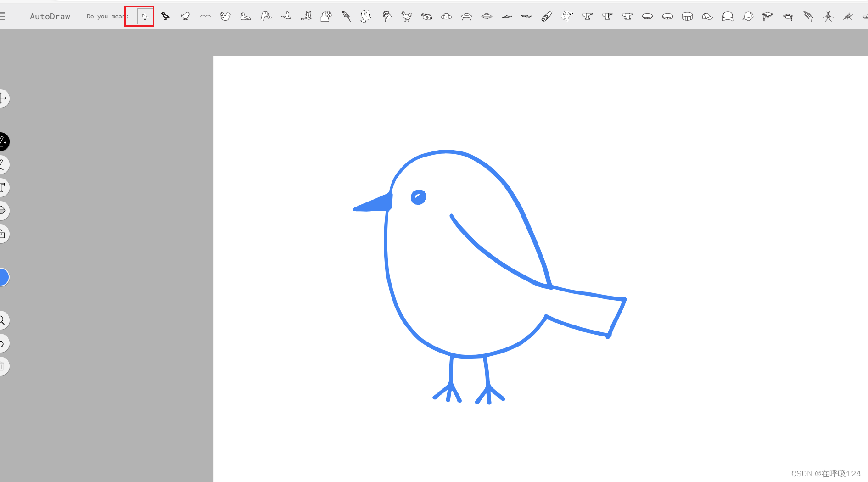Viewport: 868px width, 482px height.
Task: Click the Undo button
Action: (3, 343)
